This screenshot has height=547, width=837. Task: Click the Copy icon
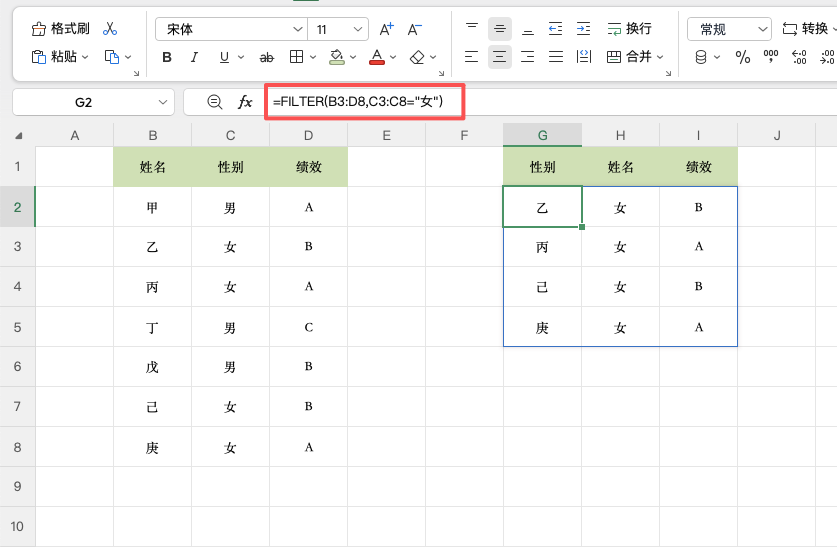click(112, 57)
